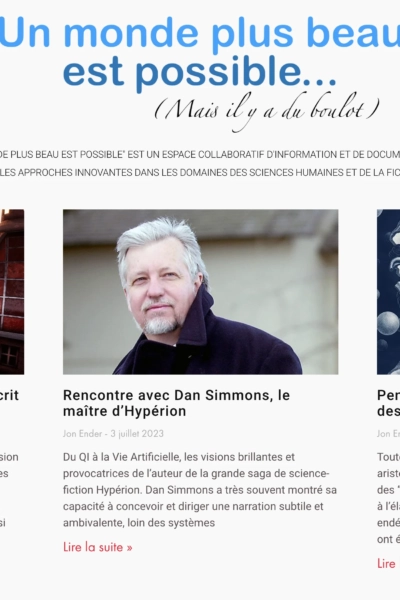The height and width of the screenshot is (600, 400).
Task: Click the partial "Jon En" author text at right
Action: (x=389, y=434)
